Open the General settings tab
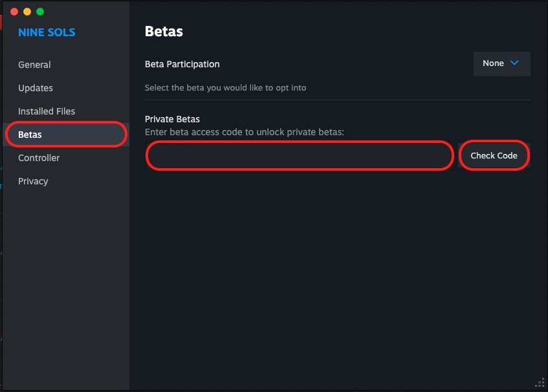 [34, 65]
